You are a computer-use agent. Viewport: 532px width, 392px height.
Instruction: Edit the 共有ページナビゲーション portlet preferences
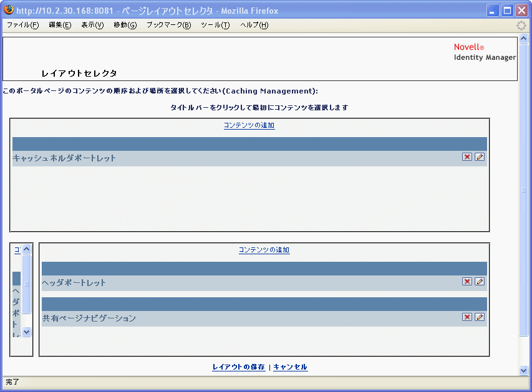point(480,317)
